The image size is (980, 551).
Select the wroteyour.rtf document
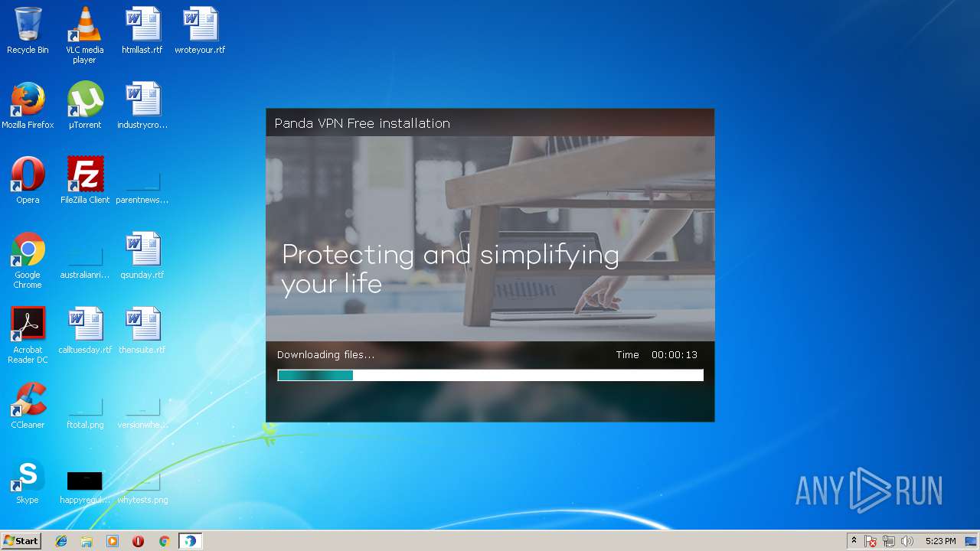point(200,31)
